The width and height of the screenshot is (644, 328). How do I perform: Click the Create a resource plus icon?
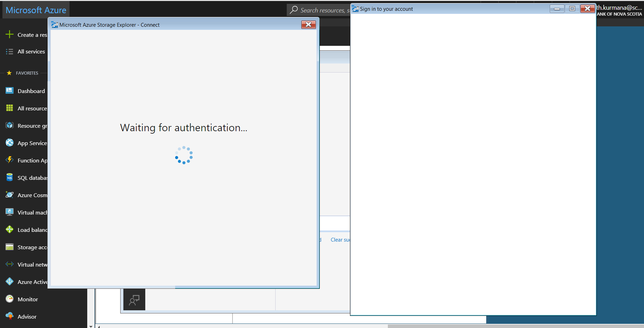[x=9, y=34]
